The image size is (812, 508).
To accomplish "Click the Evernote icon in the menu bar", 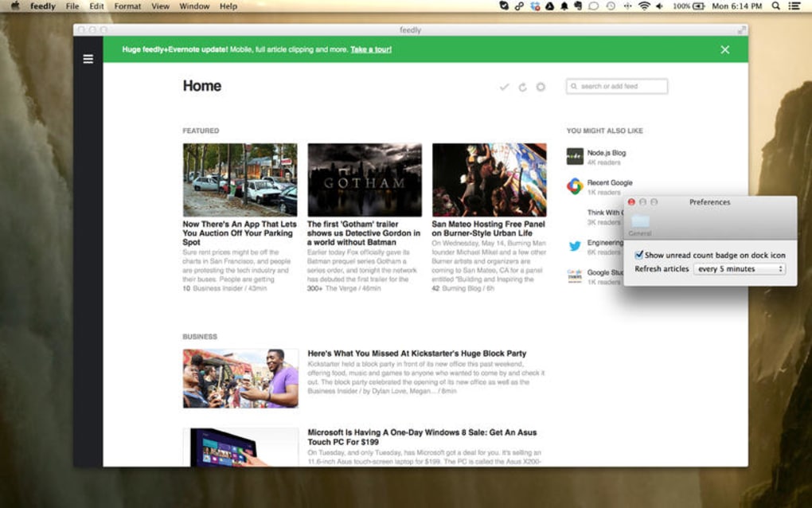I will click(x=579, y=6).
